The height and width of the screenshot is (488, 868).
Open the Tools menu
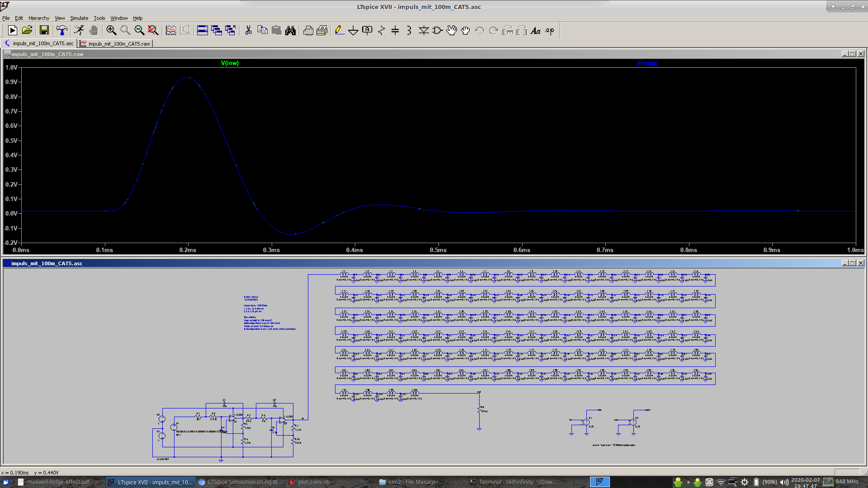click(x=99, y=18)
